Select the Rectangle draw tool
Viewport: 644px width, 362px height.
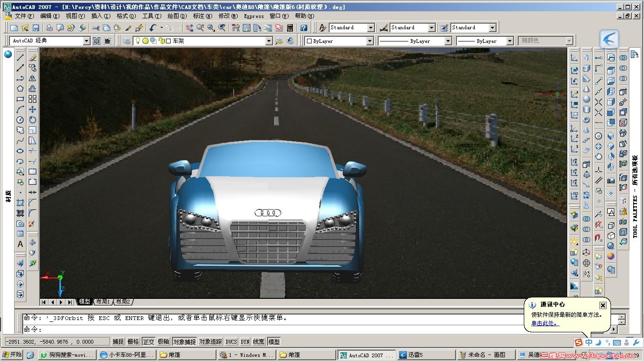tap(20, 99)
